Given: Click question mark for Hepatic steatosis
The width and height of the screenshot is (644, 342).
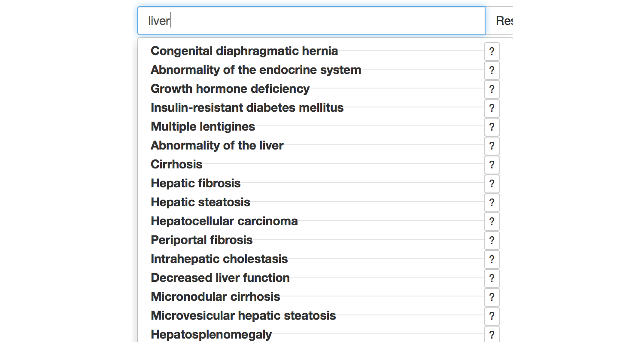Looking at the screenshot, I should coord(492,203).
